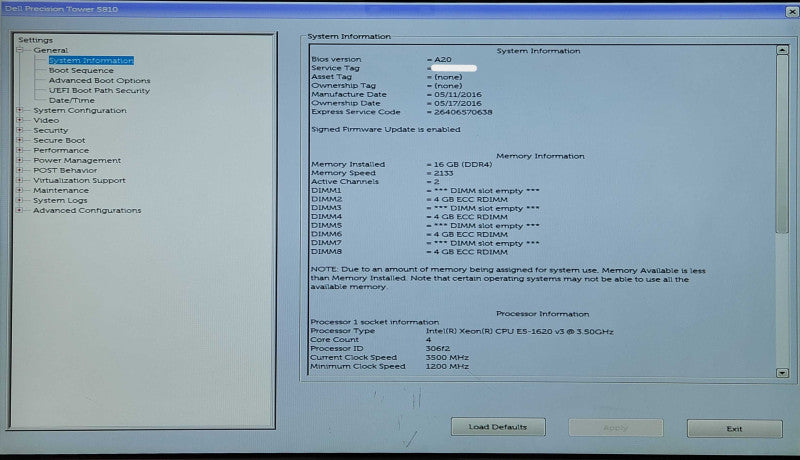The height and width of the screenshot is (460, 800).
Task: Click the Memory Speed value 2133
Action: click(x=443, y=173)
